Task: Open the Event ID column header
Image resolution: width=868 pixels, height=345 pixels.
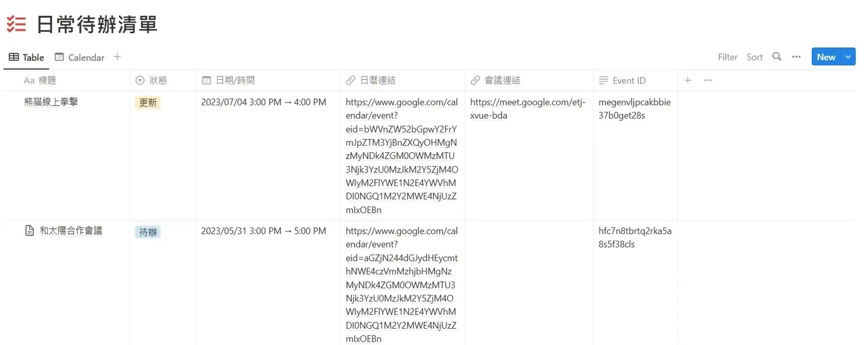Action: pyautogui.click(x=635, y=80)
